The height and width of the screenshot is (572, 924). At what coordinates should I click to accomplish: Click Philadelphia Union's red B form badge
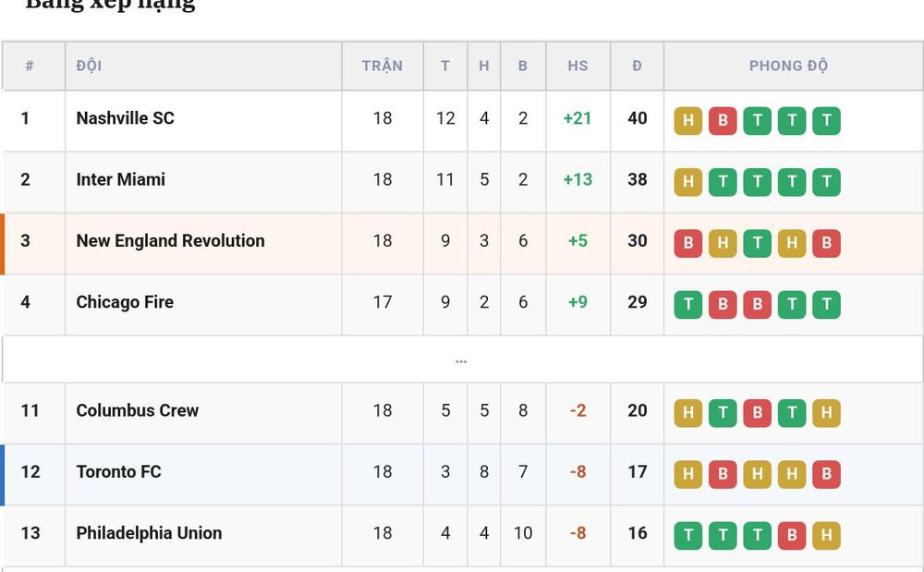coord(792,535)
